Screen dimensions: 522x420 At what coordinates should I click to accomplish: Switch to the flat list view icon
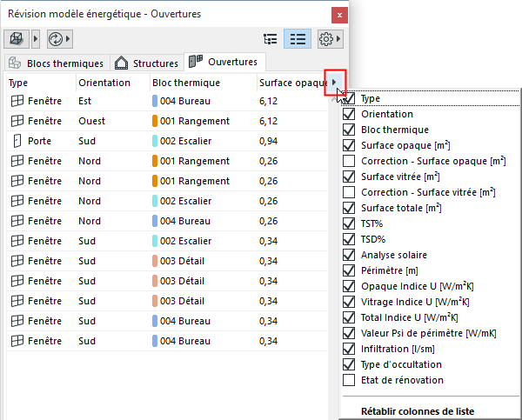coord(298,39)
